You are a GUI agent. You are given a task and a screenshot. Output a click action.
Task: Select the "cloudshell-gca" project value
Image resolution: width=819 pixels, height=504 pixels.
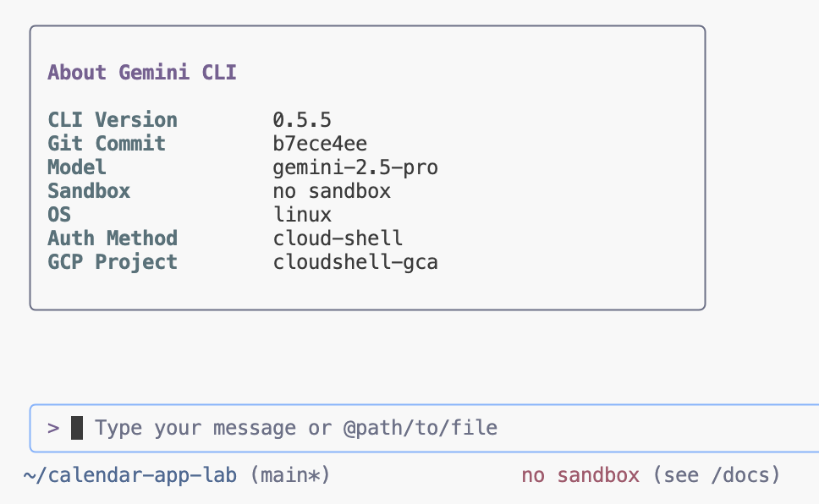pyautogui.click(x=355, y=262)
